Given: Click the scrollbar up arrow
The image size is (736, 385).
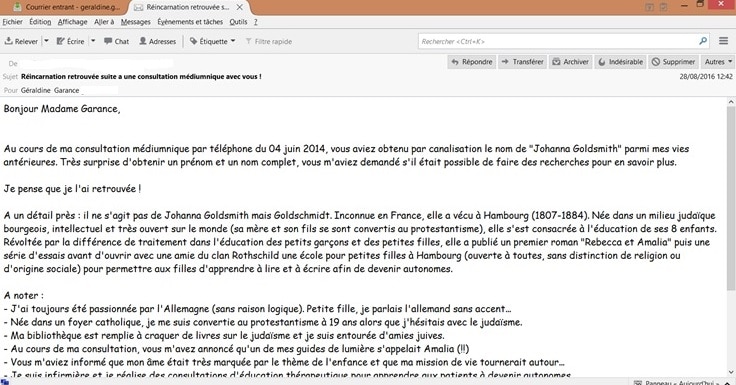Looking at the screenshot, I should pyautogui.click(x=731, y=101).
